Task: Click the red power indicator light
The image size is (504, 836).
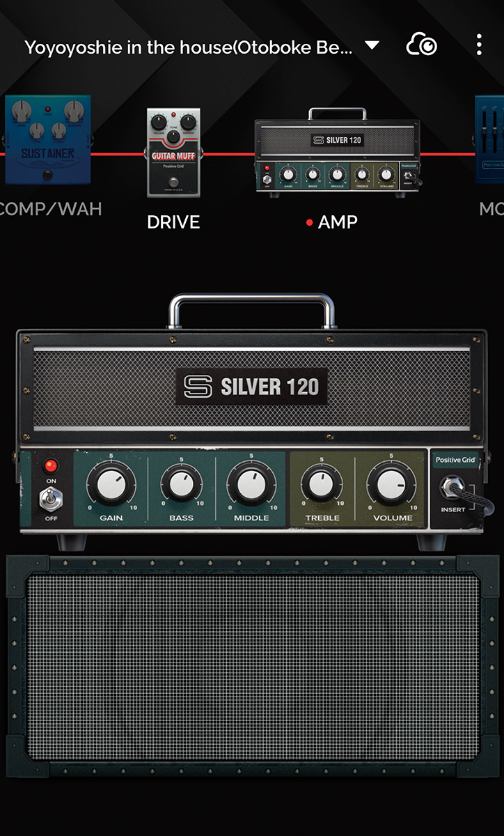Action: (51, 465)
